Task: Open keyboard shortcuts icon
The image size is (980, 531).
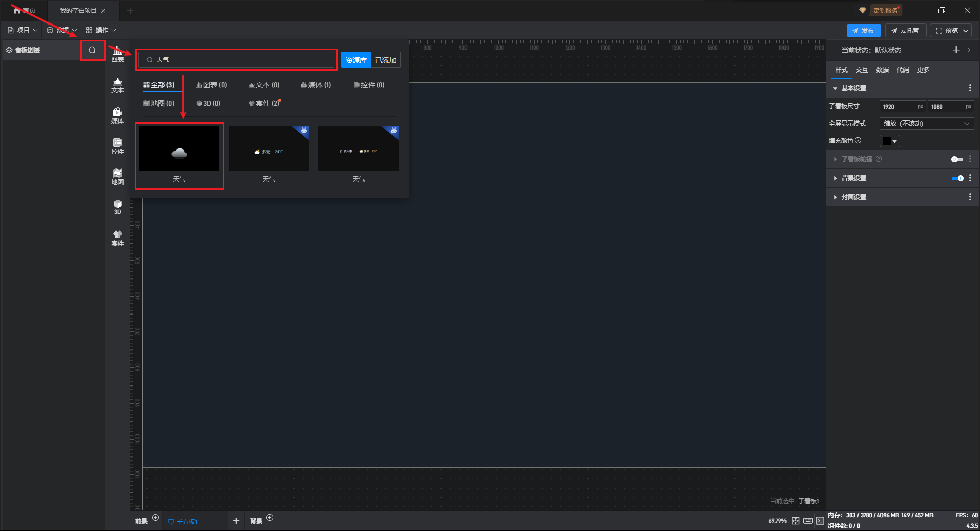Action: (808, 521)
